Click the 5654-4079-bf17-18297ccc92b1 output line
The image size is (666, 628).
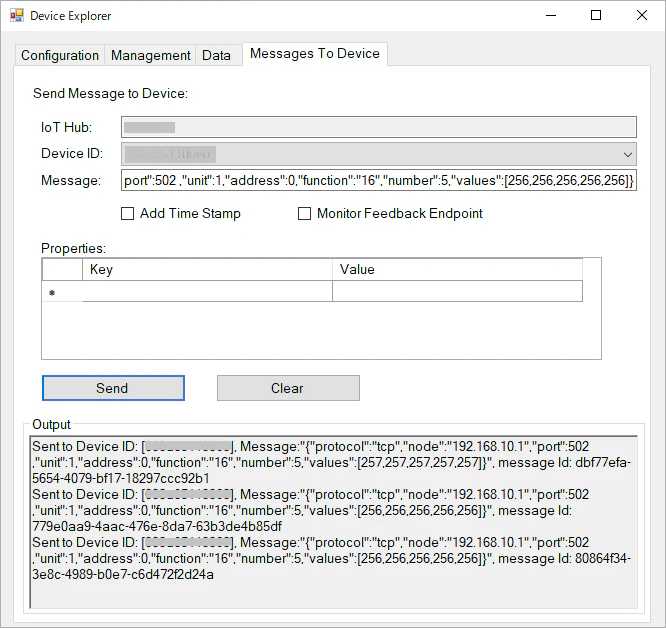point(121,479)
